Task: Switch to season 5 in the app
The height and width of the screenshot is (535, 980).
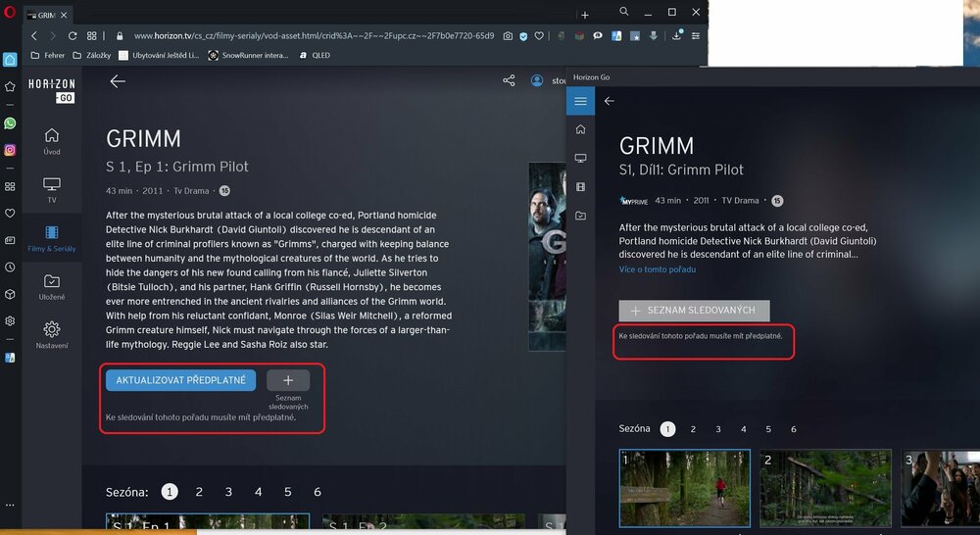Action: tap(768, 429)
